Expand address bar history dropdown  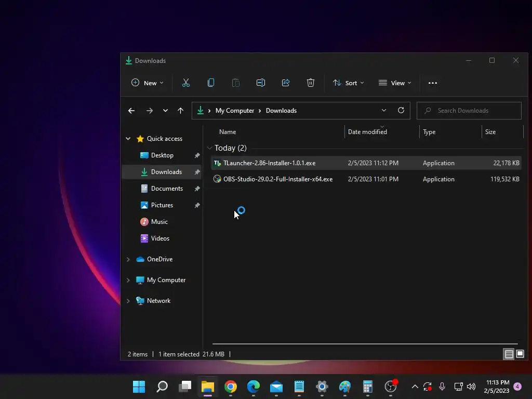[x=384, y=110]
